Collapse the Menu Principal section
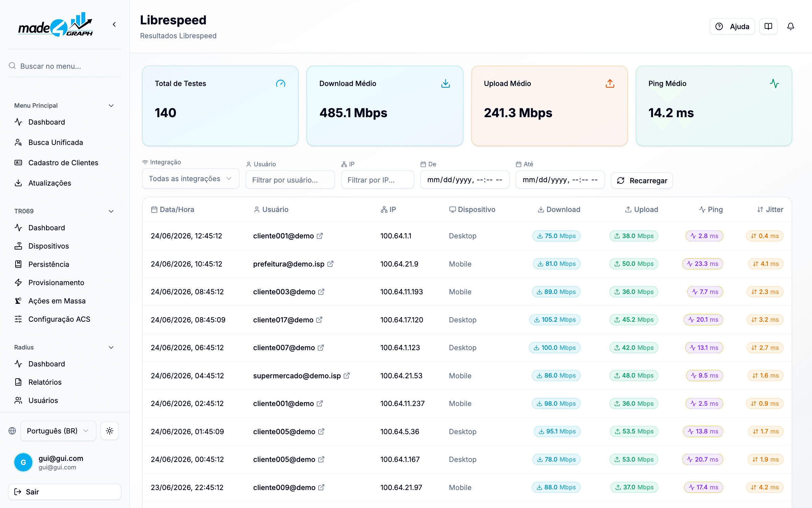 pos(111,106)
